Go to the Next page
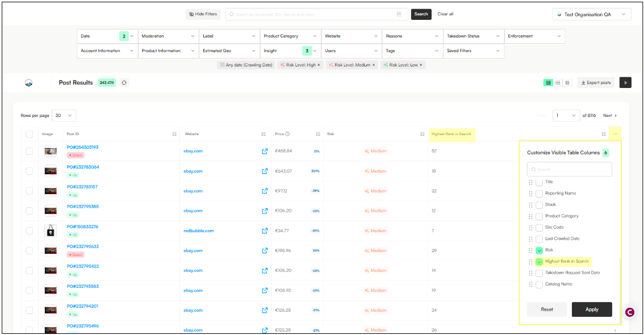This screenshot has height=335, width=644. [610, 115]
